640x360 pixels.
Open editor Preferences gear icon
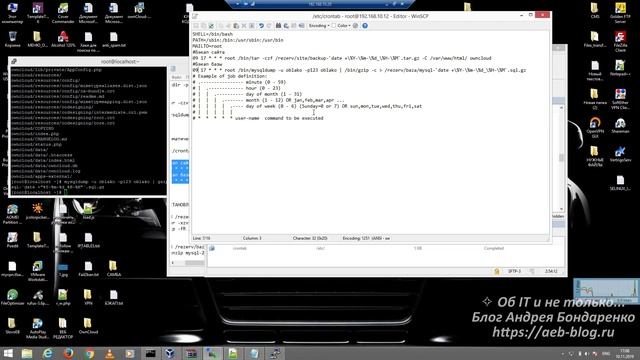tap(356, 26)
